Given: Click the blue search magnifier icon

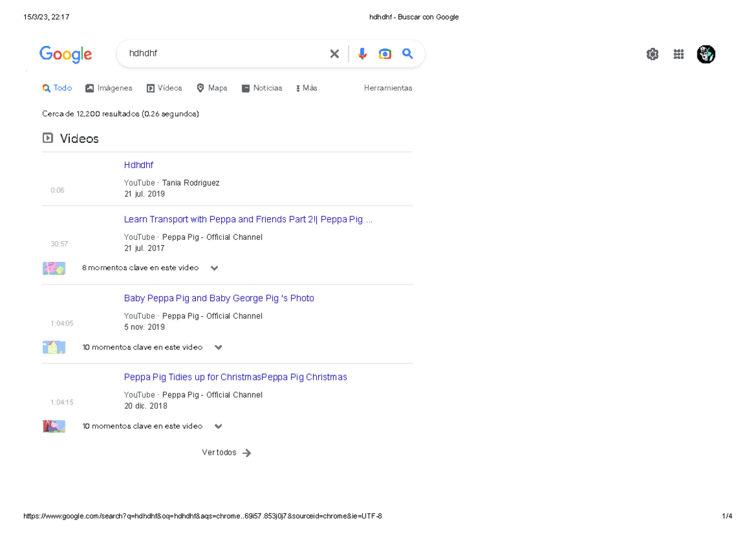Looking at the screenshot, I should tap(408, 54).
